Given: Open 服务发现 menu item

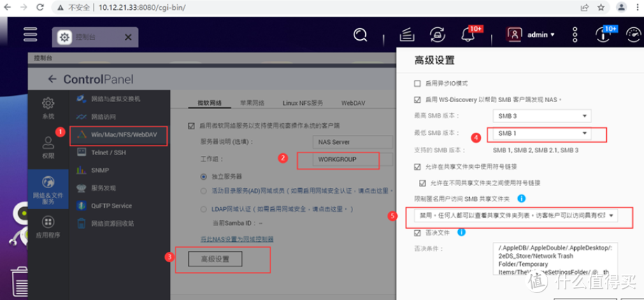Looking at the screenshot, I should click(x=119, y=188).
